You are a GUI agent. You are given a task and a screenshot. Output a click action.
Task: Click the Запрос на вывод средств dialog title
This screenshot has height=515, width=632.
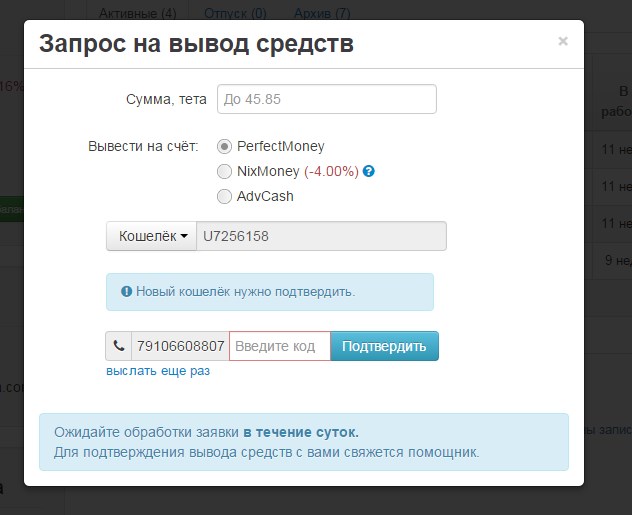(x=195, y=44)
